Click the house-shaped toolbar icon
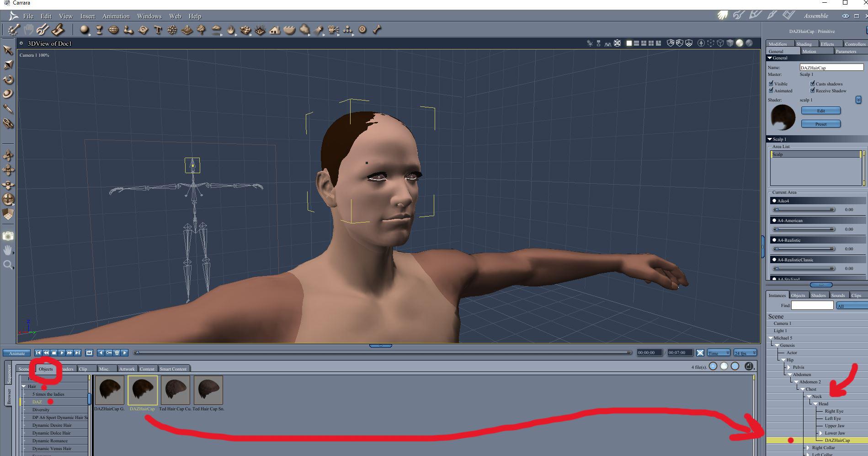This screenshot has width=868, height=456. point(274,30)
